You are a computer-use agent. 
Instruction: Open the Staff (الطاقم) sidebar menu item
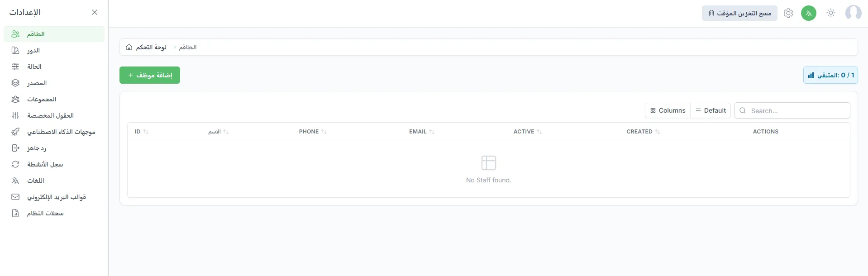pos(54,34)
